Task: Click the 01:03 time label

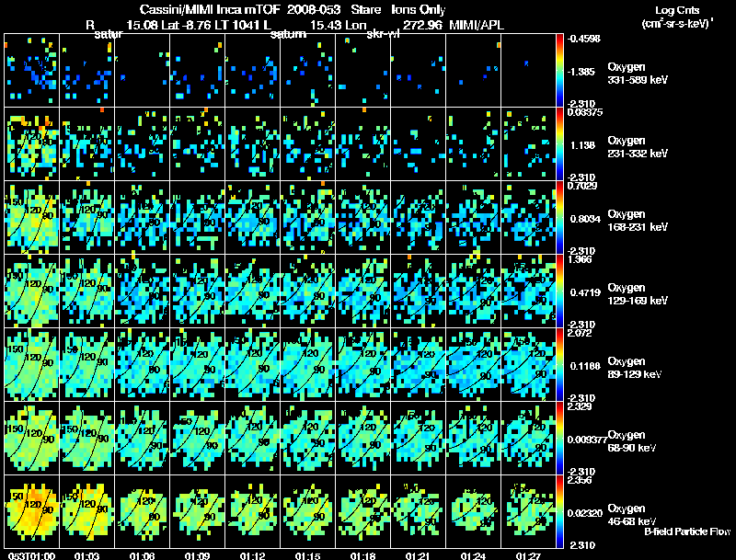Action: (x=86, y=556)
